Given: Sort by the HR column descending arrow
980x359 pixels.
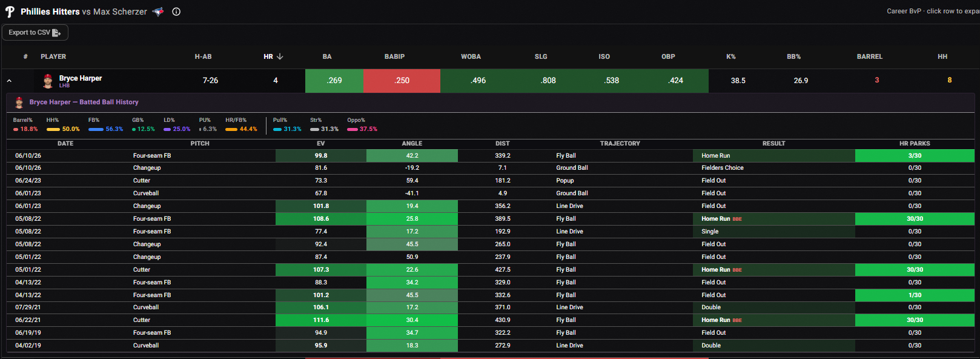Looking at the screenshot, I should (x=280, y=56).
